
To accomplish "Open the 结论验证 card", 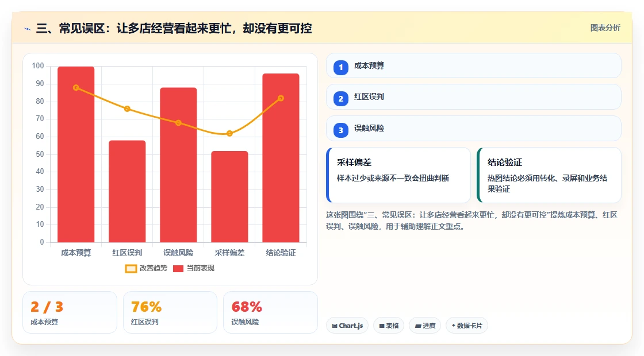I will 549,175.
